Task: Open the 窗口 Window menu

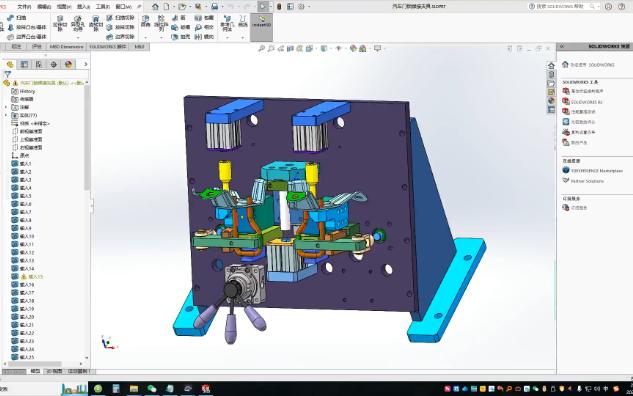Action: point(123,6)
